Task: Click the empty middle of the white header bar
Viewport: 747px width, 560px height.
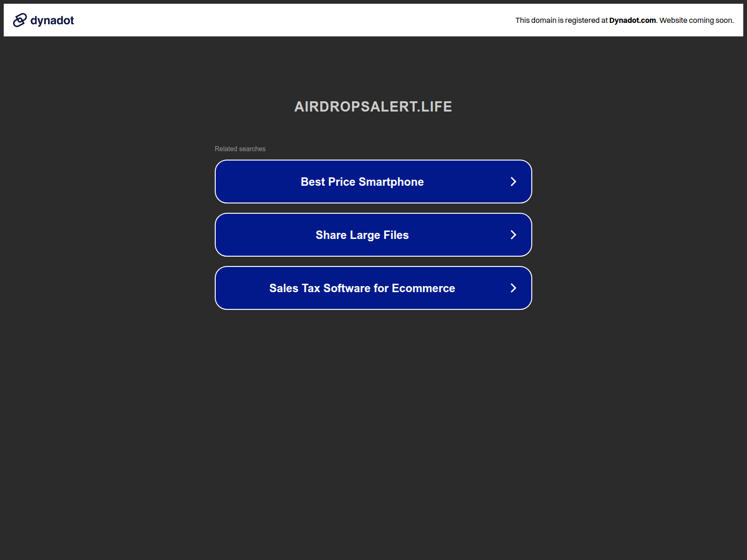Action: click(299, 21)
